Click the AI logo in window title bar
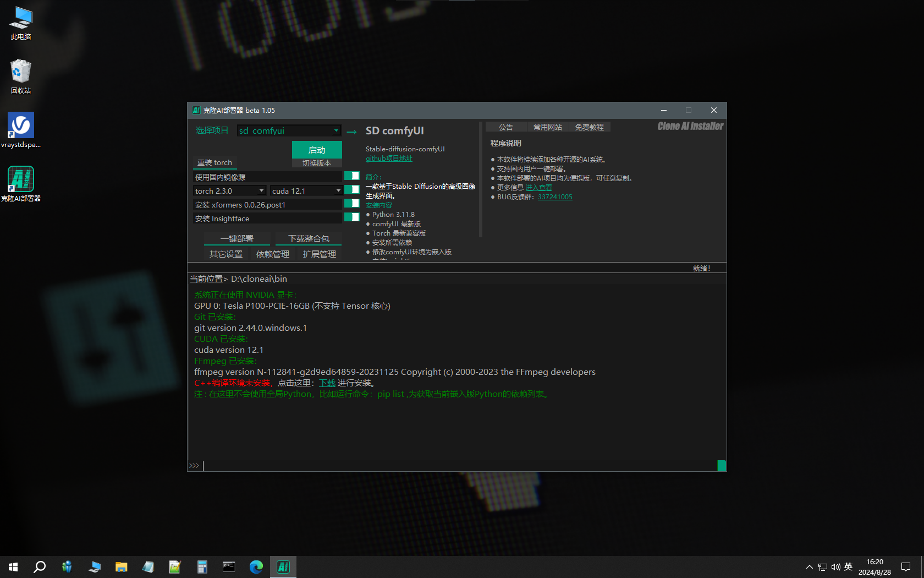 [196, 110]
